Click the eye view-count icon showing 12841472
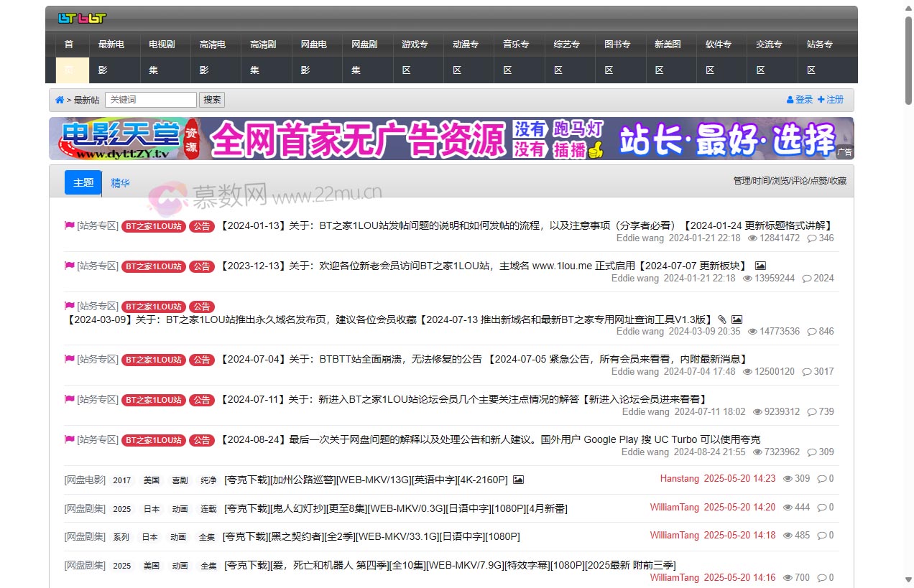The image size is (914, 588). (x=754, y=238)
